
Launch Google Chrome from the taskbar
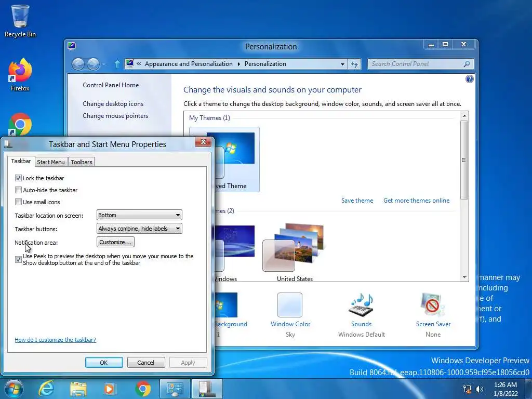point(143,389)
